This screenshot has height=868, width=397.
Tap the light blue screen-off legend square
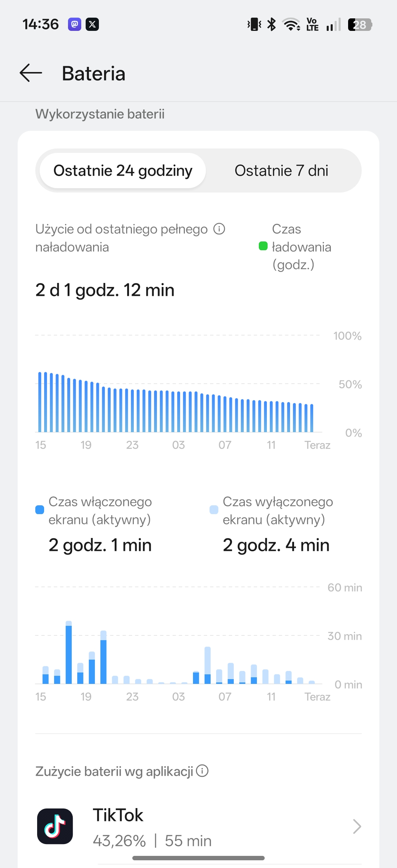click(214, 510)
